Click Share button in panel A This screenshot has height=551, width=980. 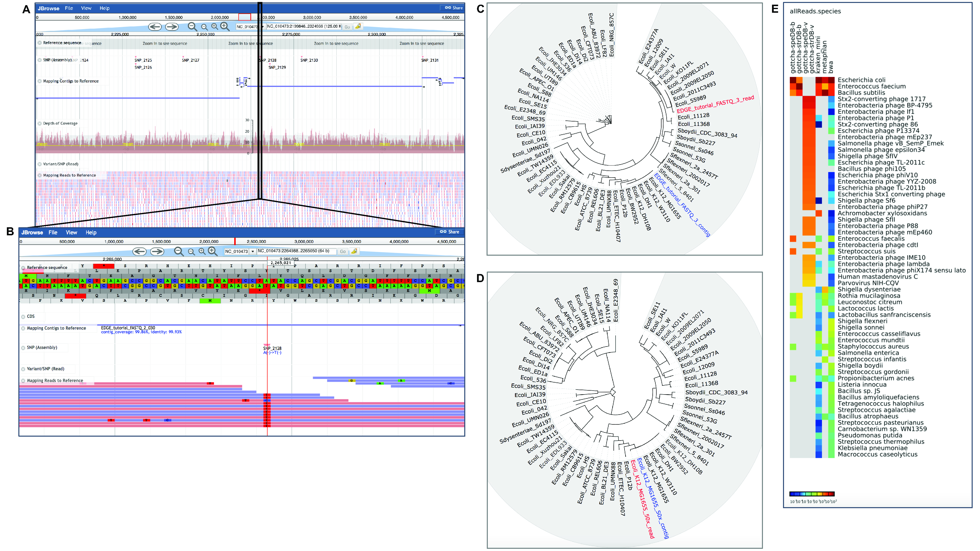(453, 8)
